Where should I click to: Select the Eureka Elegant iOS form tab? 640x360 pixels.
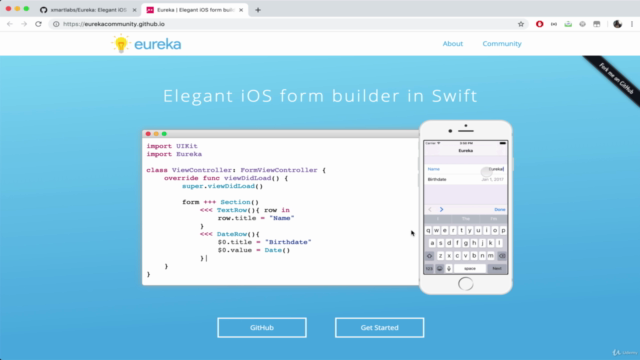(194, 10)
